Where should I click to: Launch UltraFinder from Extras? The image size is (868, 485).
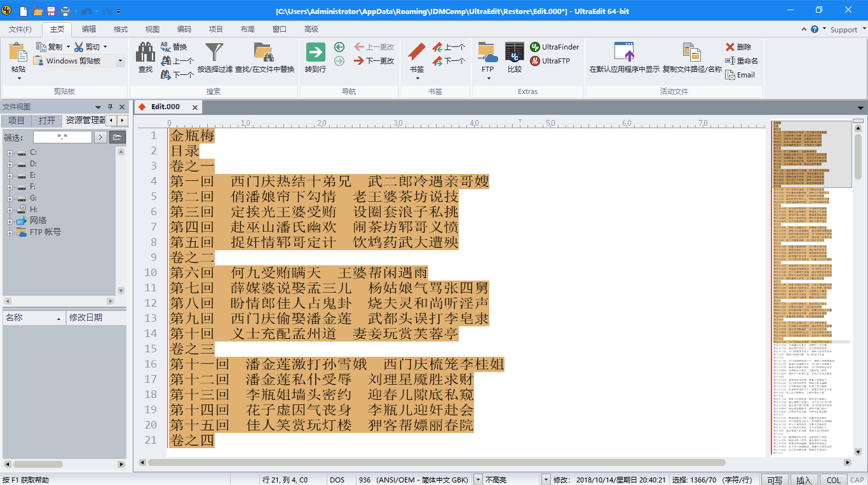[x=555, y=47]
